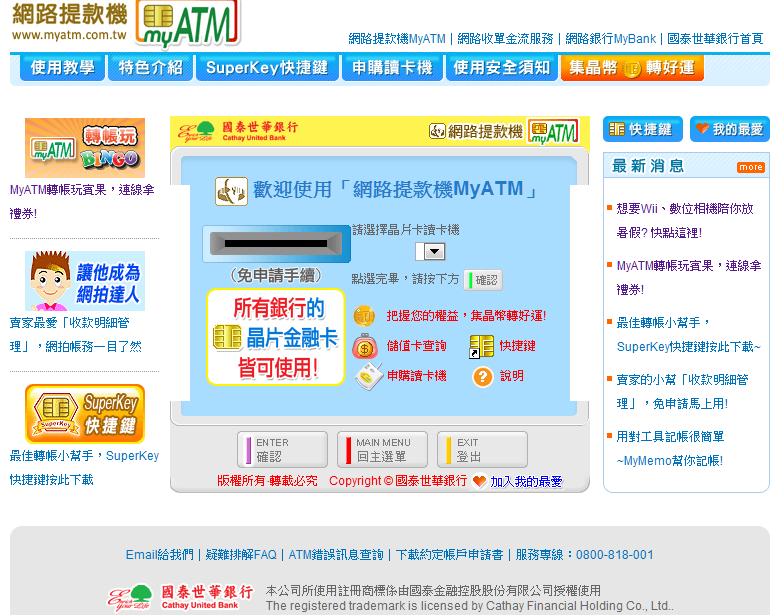Click the 儲值卡查詢 text link

click(416, 346)
